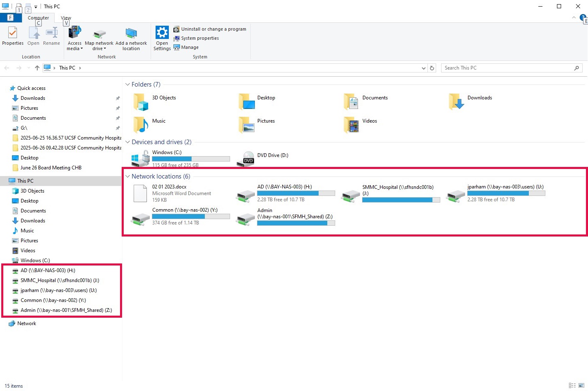Open Quick Access Toolbar customize dropdown

(x=36, y=7)
